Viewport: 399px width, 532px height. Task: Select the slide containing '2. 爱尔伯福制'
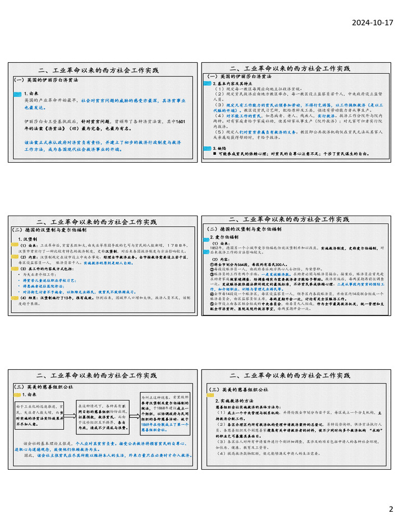296,265
